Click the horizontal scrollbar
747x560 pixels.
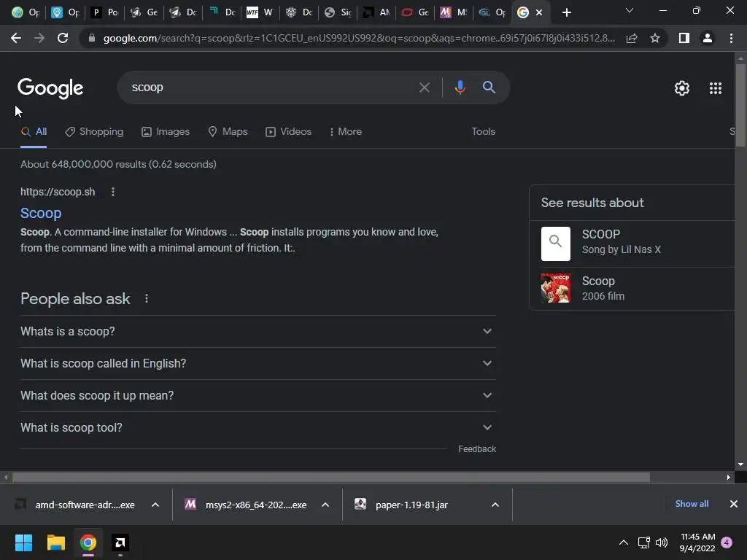click(x=330, y=477)
